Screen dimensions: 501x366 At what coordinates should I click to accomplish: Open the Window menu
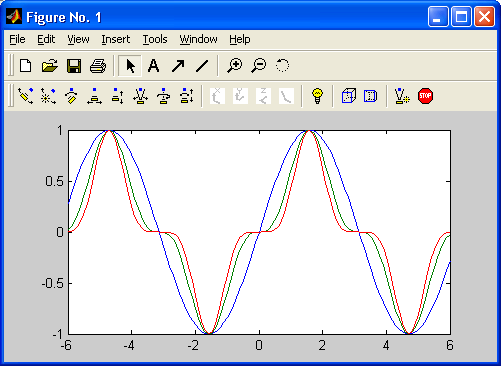[198, 39]
